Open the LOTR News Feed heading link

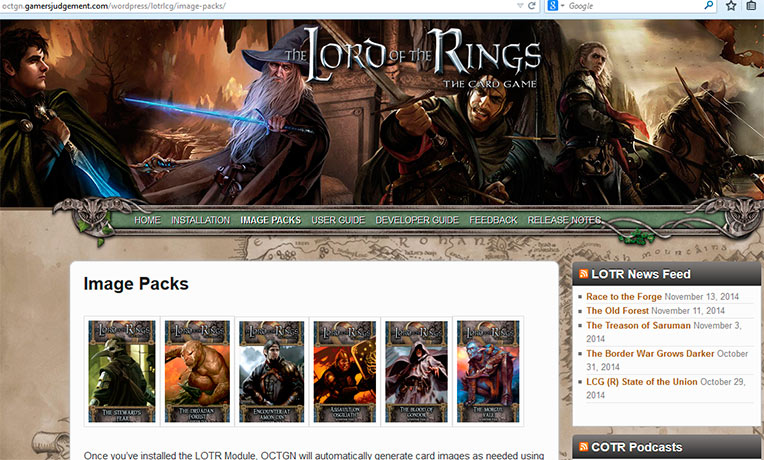[x=641, y=274]
